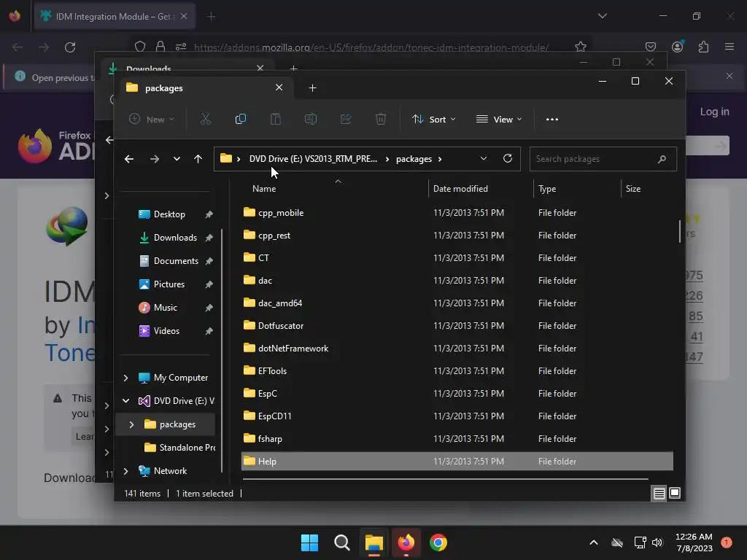Viewport: 747px width, 560px height.
Task: Click packages breadcrumb in address bar
Action: (x=414, y=159)
